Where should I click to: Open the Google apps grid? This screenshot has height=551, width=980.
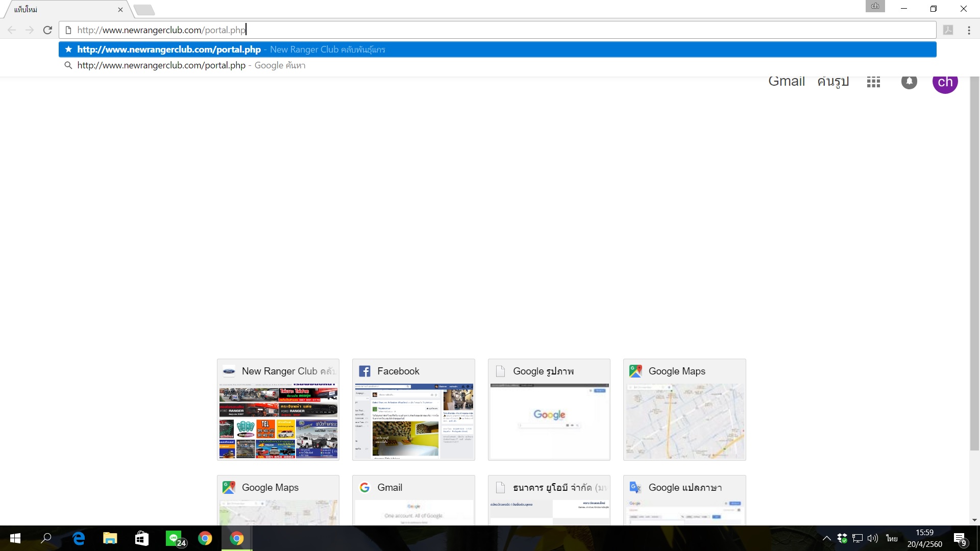[x=873, y=82]
